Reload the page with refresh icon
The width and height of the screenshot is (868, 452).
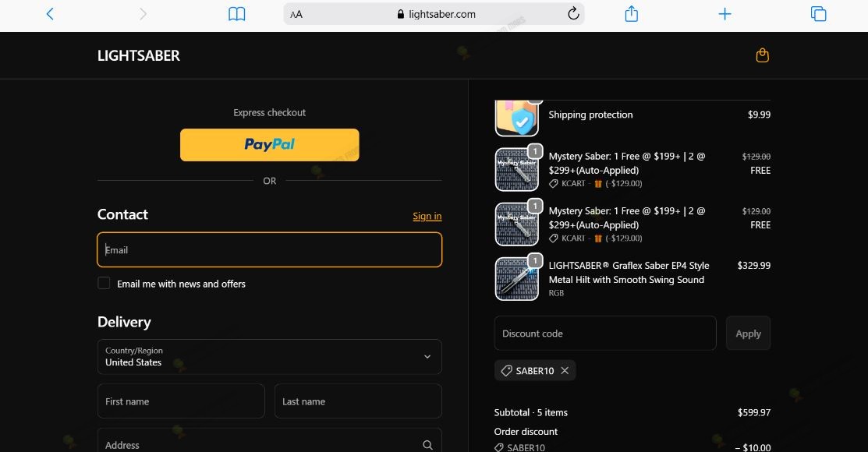[573, 14]
